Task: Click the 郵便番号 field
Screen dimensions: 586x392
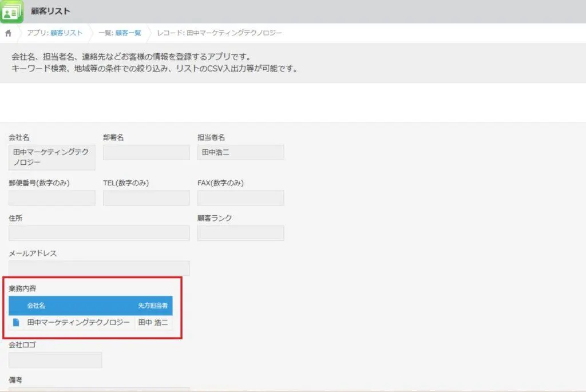Action: [x=52, y=198]
